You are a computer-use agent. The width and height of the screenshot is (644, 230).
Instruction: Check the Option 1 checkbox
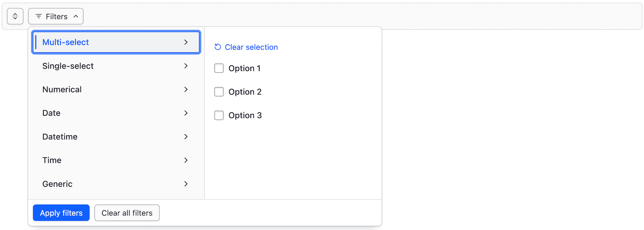click(219, 68)
